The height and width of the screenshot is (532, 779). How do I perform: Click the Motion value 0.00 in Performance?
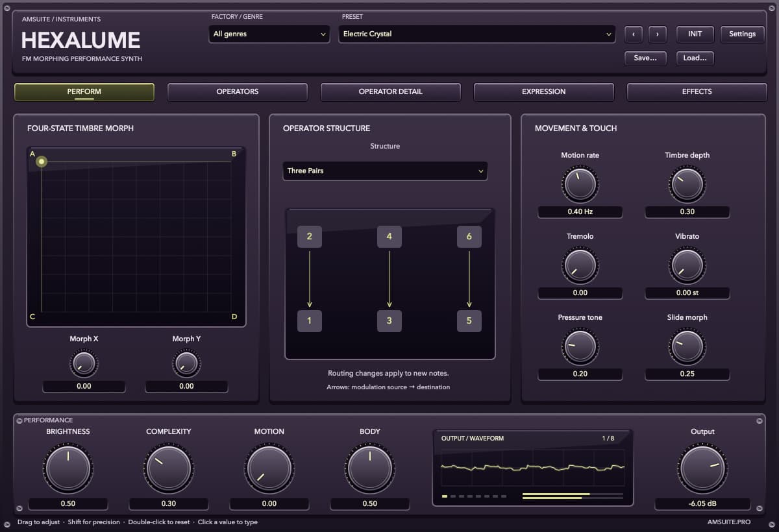point(269,503)
